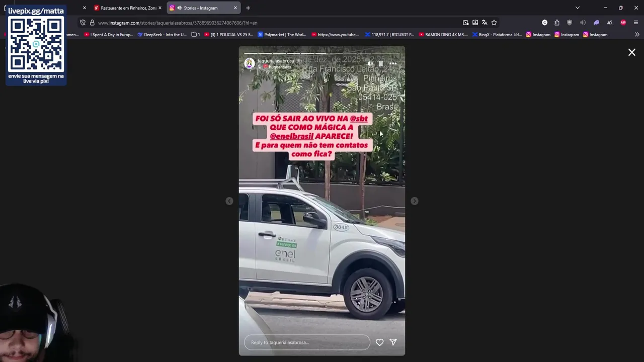Open the DeepSeek - Into the U... bookmark
Image resolution: width=644 pixels, height=362 pixels.
coord(162,35)
